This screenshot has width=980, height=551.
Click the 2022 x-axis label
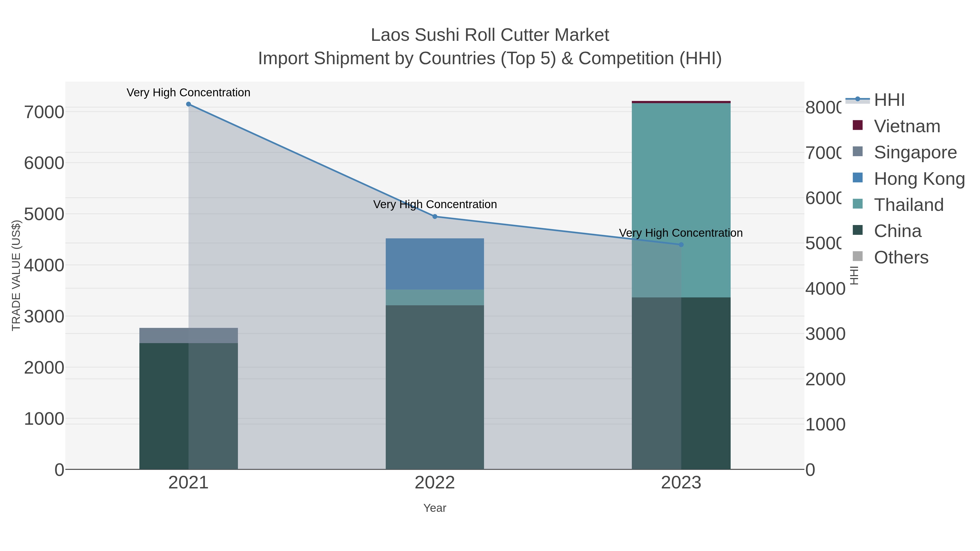[x=435, y=482]
